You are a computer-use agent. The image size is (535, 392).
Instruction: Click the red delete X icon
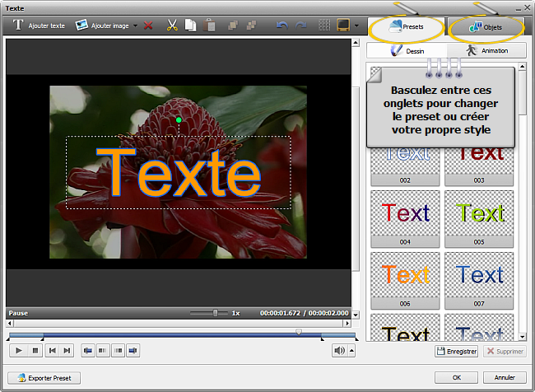click(x=148, y=26)
